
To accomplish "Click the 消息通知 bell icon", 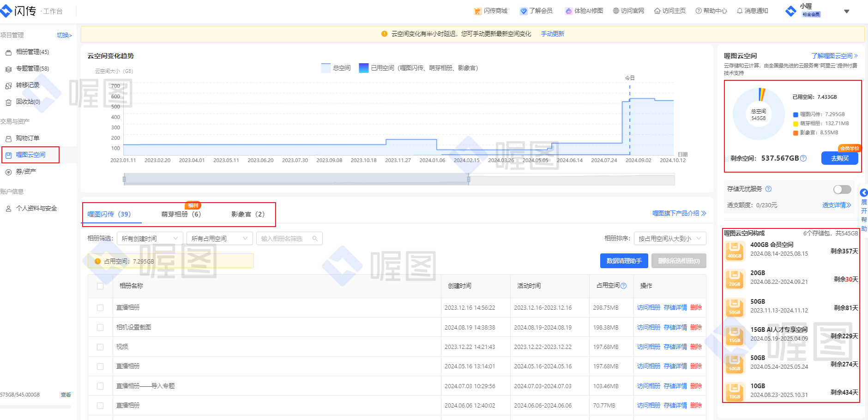I will click(x=740, y=11).
